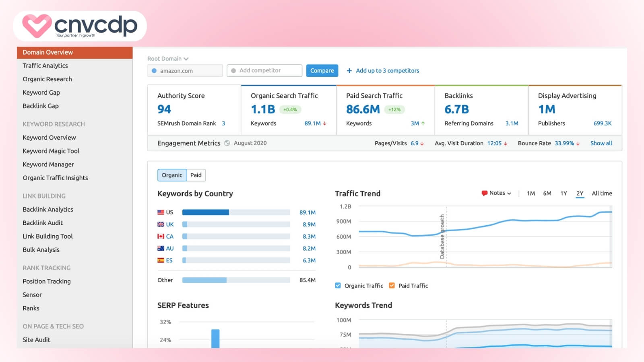The width and height of the screenshot is (644, 362).
Task: Open Bulk Analysis in sidebar
Action: click(41, 250)
